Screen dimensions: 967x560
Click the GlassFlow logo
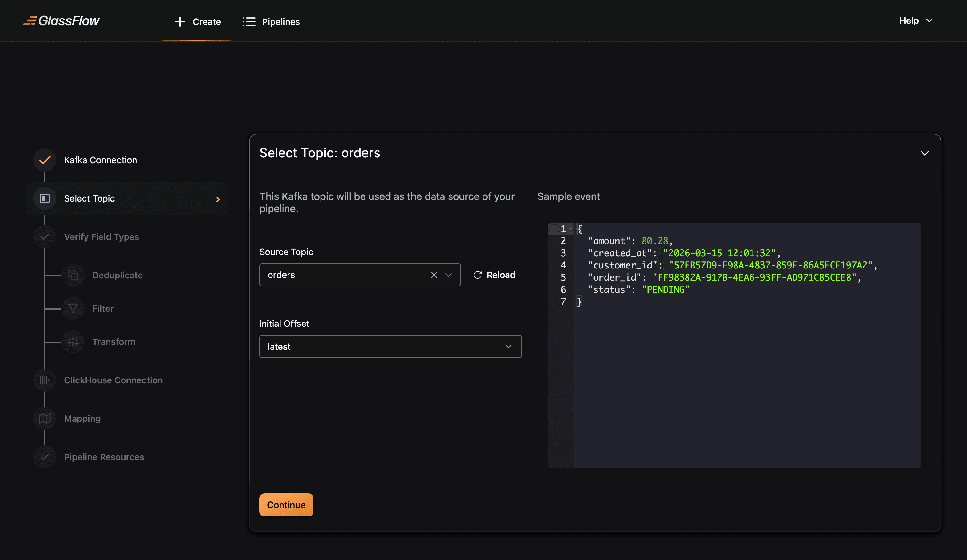pos(61,21)
